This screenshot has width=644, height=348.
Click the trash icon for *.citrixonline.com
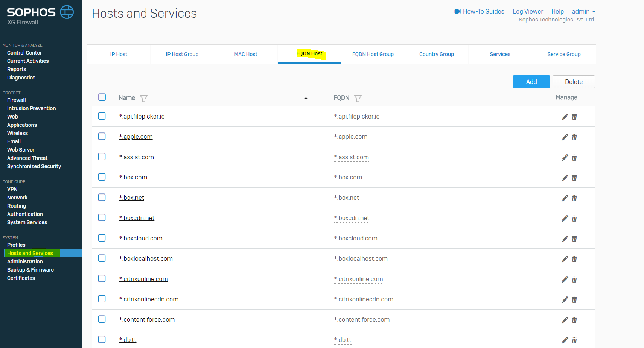point(574,280)
